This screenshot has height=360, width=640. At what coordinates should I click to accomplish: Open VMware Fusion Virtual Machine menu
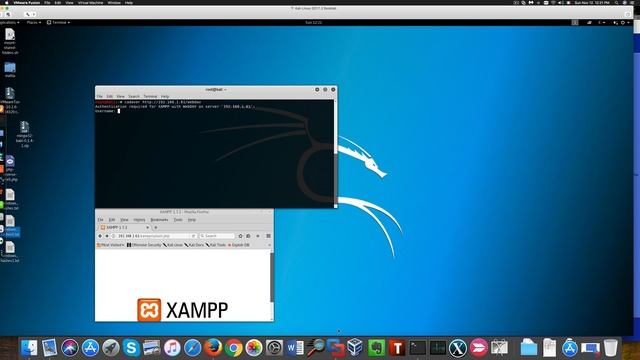tap(91, 2)
